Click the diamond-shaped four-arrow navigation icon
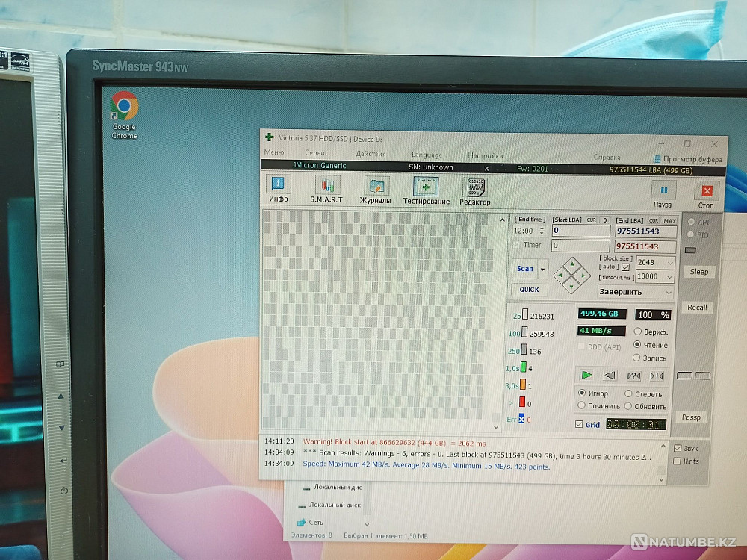This screenshot has height=560, width=747. (x=571, y=275)
